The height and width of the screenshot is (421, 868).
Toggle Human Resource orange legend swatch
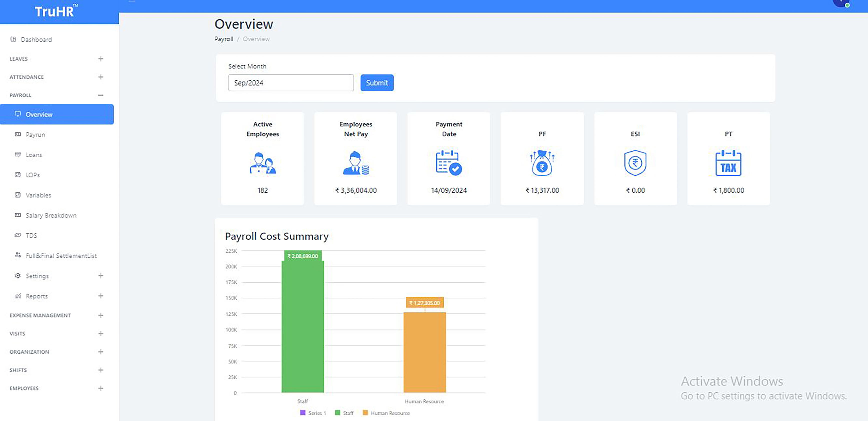click(x=365, y=412)
